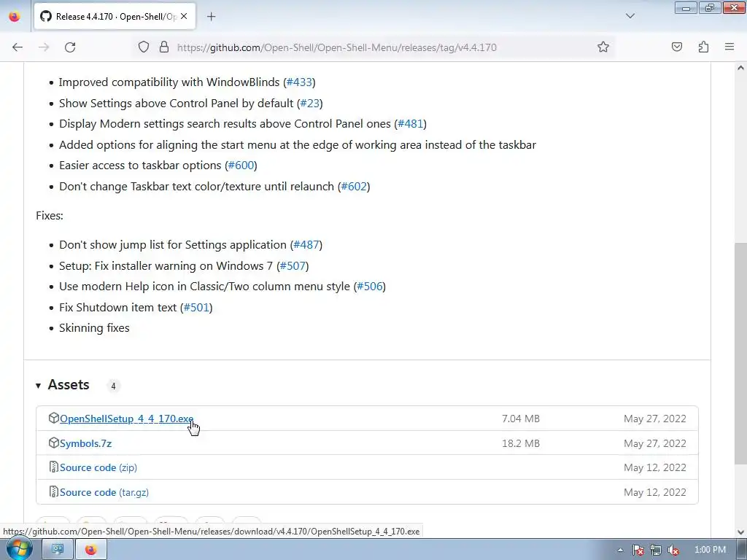The width and height of the screenshot is (747, 560).
Task: Open issue link #433
Action: [299, 82]
